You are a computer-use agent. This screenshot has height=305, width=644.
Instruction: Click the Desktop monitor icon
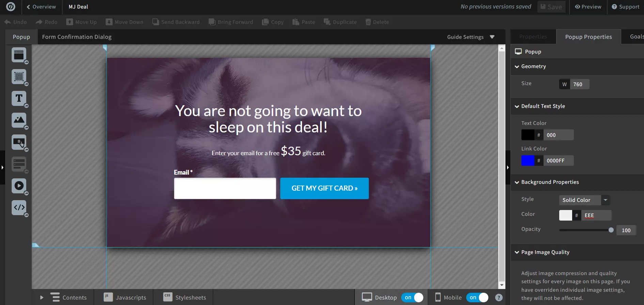click(x=367, y=297)
